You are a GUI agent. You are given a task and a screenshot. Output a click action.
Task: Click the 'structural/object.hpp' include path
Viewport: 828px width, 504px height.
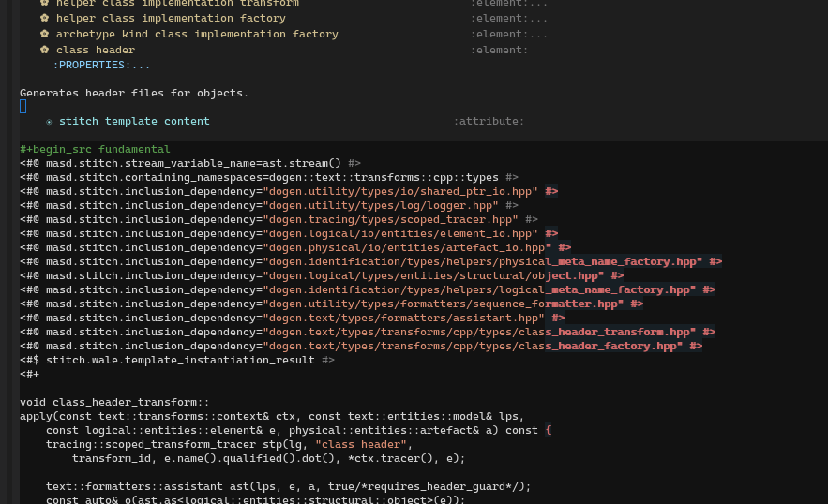click(x=433, y=275)
